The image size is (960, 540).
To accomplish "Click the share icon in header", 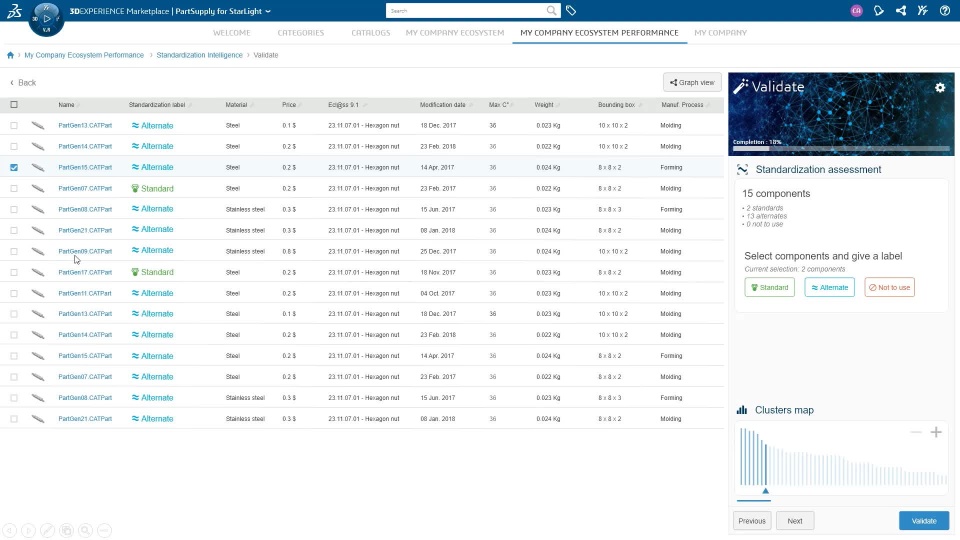I will pos(901,10).
